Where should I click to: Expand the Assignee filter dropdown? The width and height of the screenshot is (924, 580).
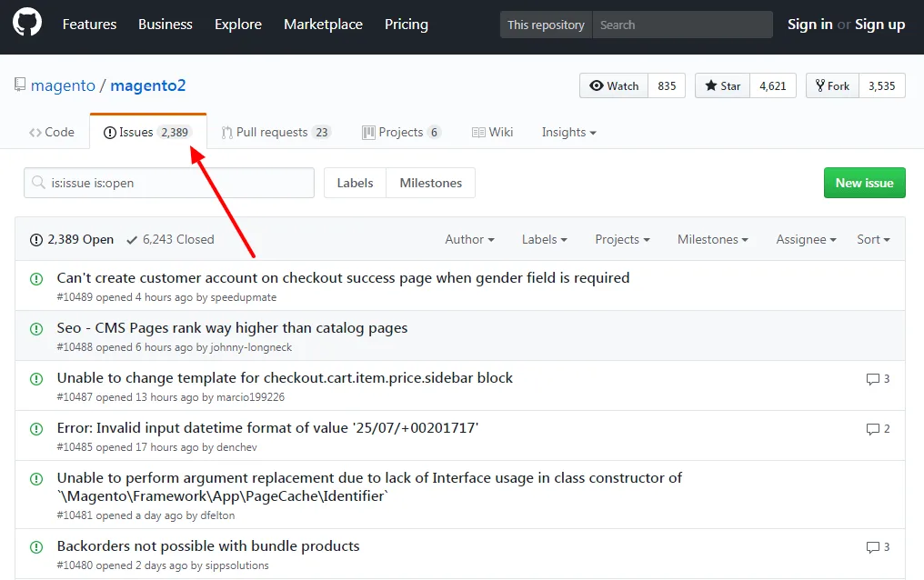coord(806,239)
